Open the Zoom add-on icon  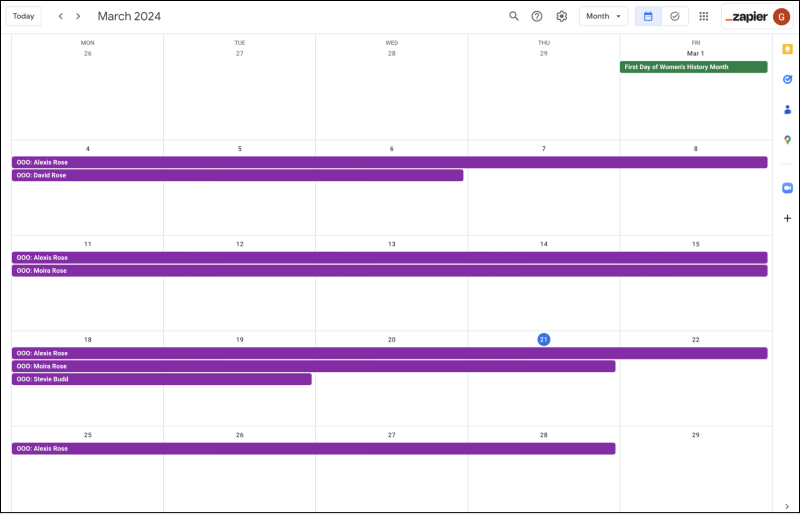click(787, 188)
